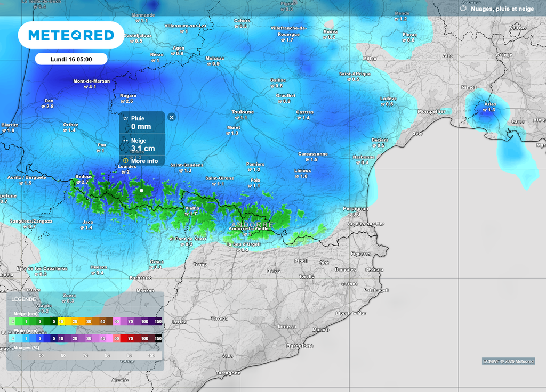This screenshot has width=546, height=392.
Task: Select Carcassonne on the map
Action: pyautogui.click(x=313, y=154)
